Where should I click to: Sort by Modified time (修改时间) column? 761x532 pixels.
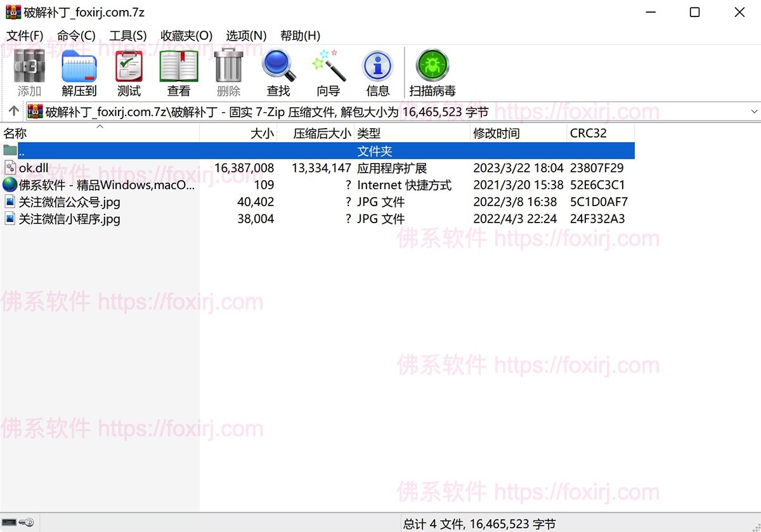point(496,133)
